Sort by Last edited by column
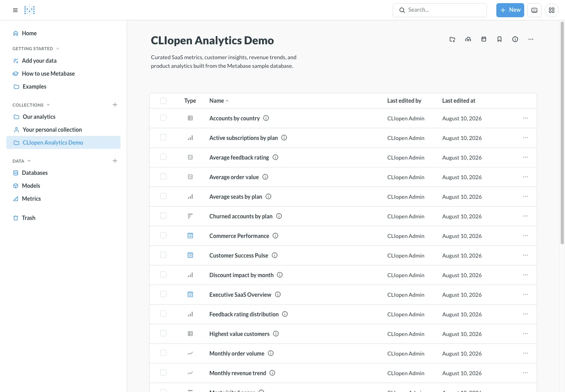This screenshot has width=565, height=392. coord(404,101)
